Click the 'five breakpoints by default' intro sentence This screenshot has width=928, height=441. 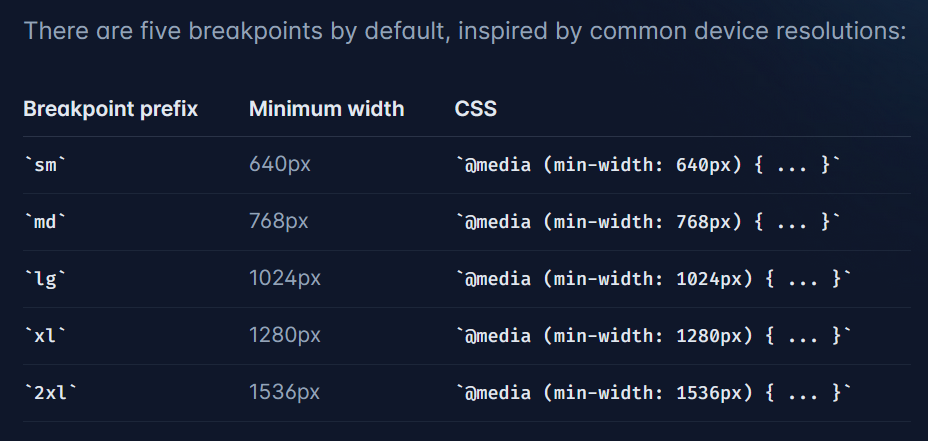pos(465,31)
